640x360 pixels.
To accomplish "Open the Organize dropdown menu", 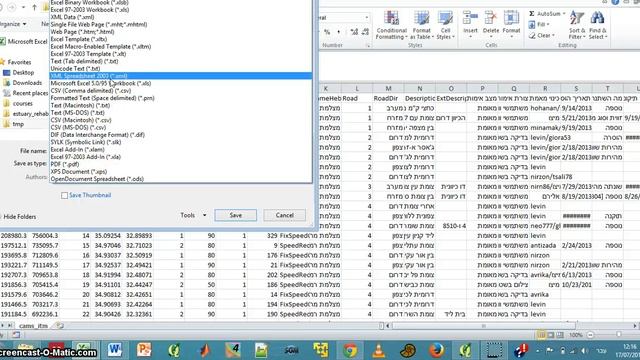I will click(13, 24).
